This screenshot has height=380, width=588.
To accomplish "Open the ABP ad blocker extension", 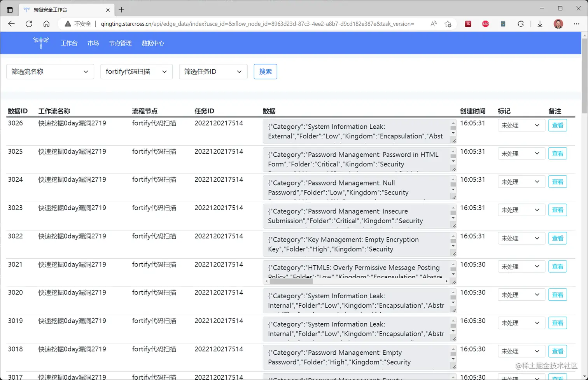I will pos(485,24).
